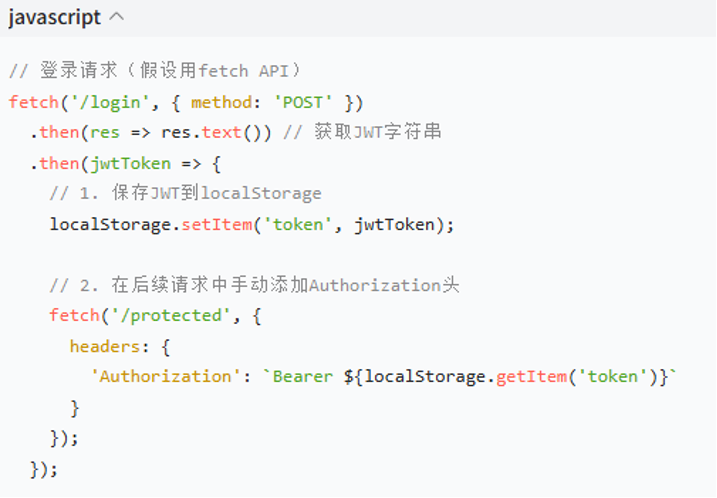This screenshot has height=498, width=717.
Task: Select the 'POST' method string
Action: 303,102
